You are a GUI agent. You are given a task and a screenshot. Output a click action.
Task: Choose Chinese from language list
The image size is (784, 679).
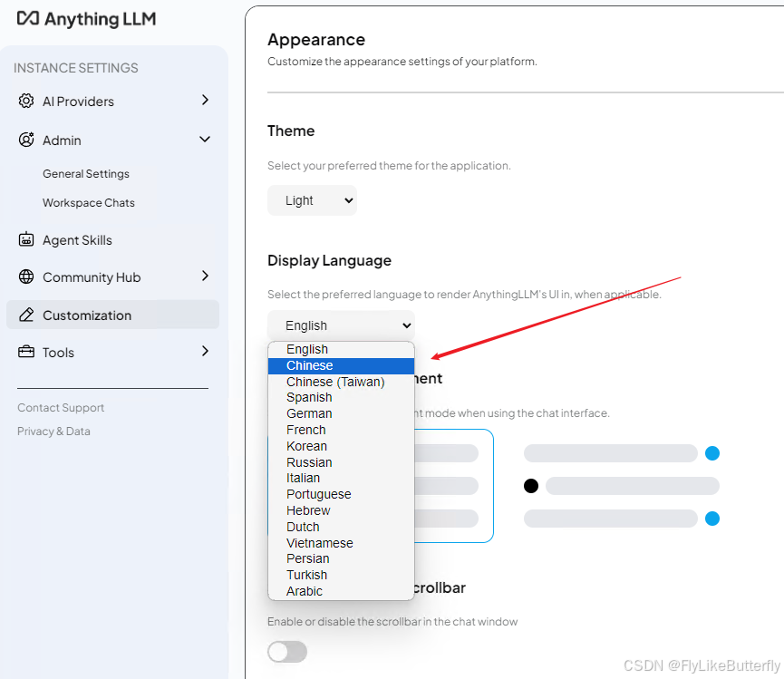pyautogui.click(x=341, y=366)
